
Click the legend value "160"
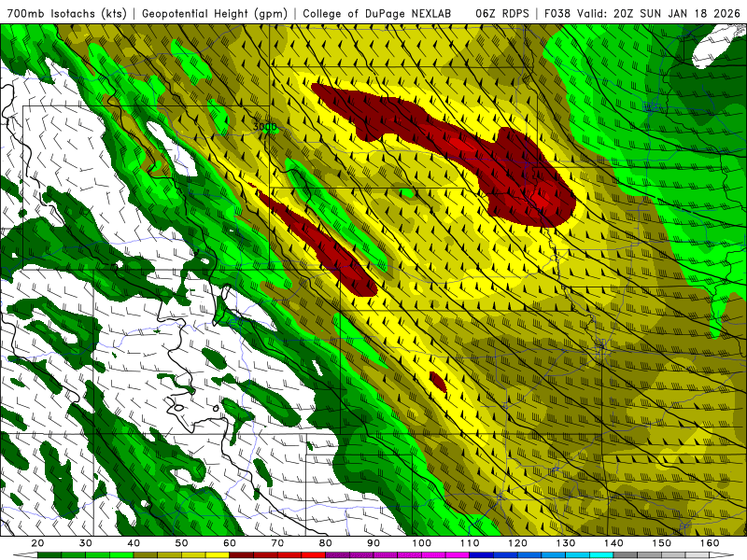click(710, 543)
